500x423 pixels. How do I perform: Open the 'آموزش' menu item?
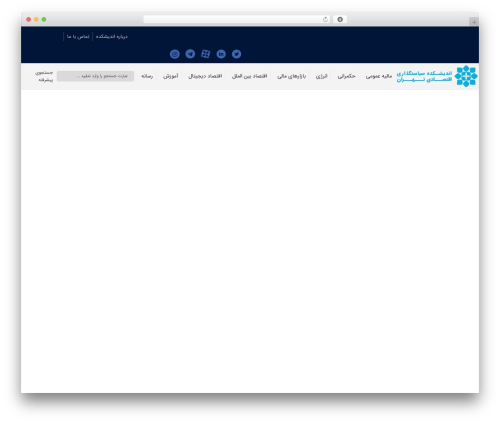171,76
